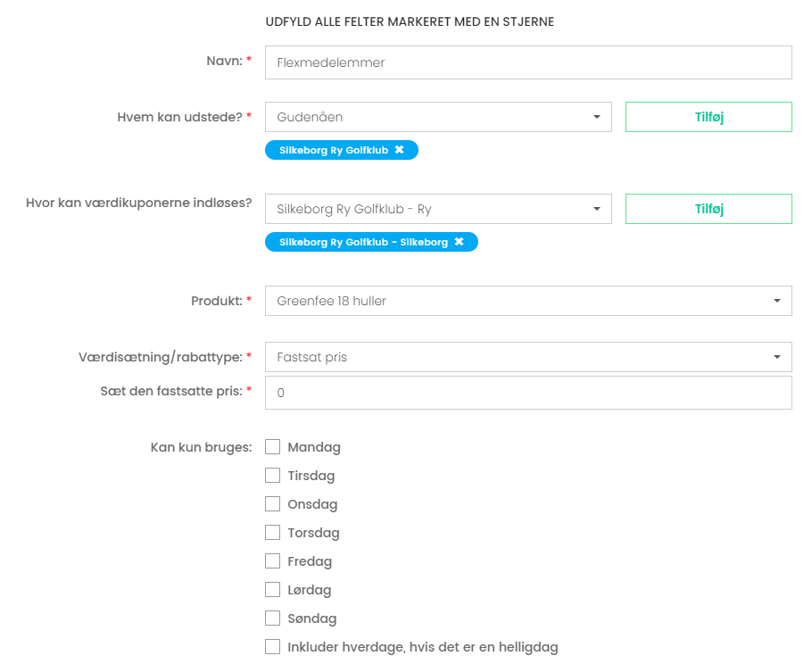Expand the Fastsat pris rabattype dropdown

click(528, 357)
